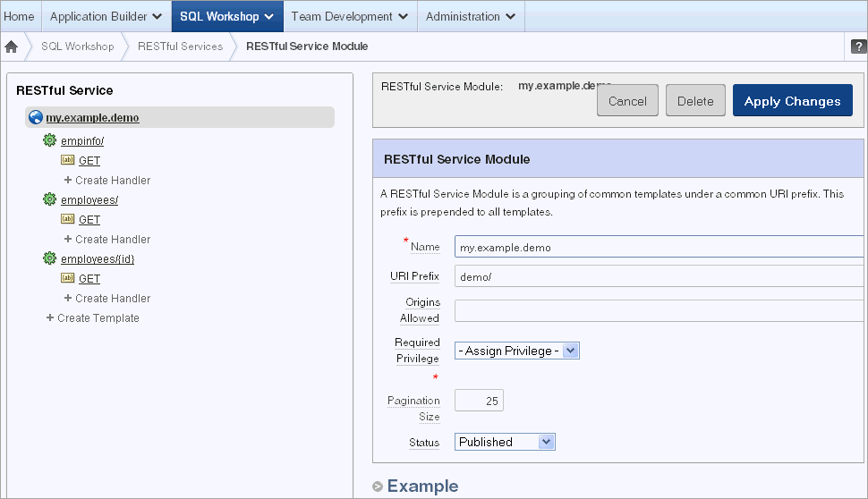The width and height of the screenshot is (868, 499).
Task: Open the Status Published dropdown
Action: 505,442
